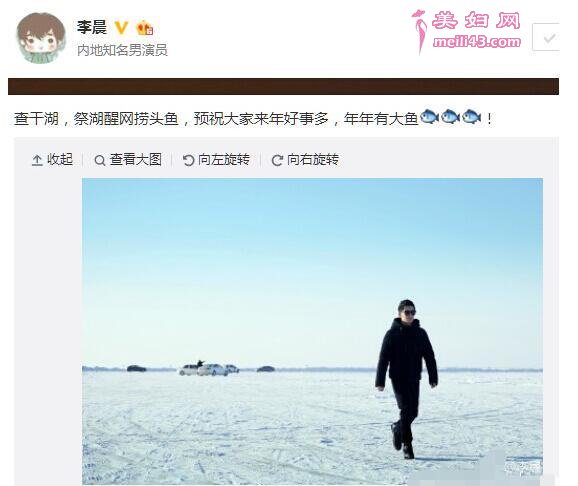Viewport: 578px width, 486px height.
Task: Open 查看大图 to view large image
Action: coord(128,160)
